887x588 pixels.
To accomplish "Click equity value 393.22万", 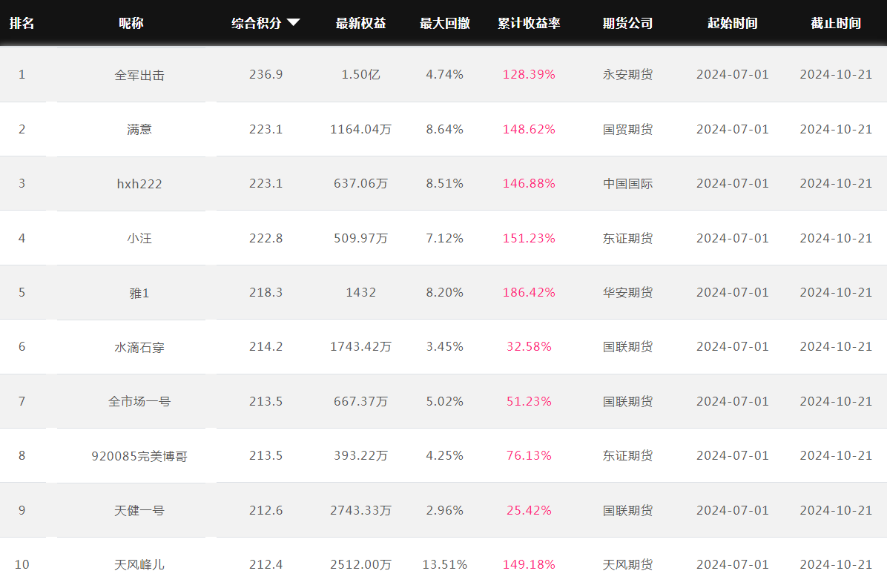I will click(361, 456).
